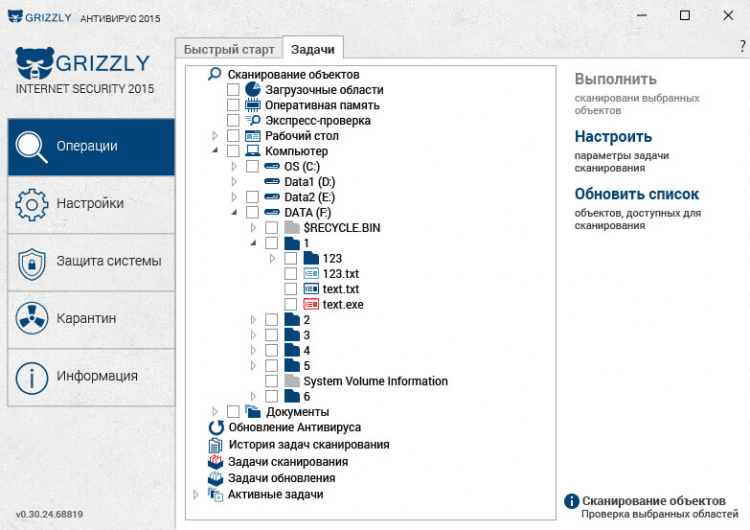Collapse folder 1 in the tree
750x530 pixels.
click(x=253, y=243)
